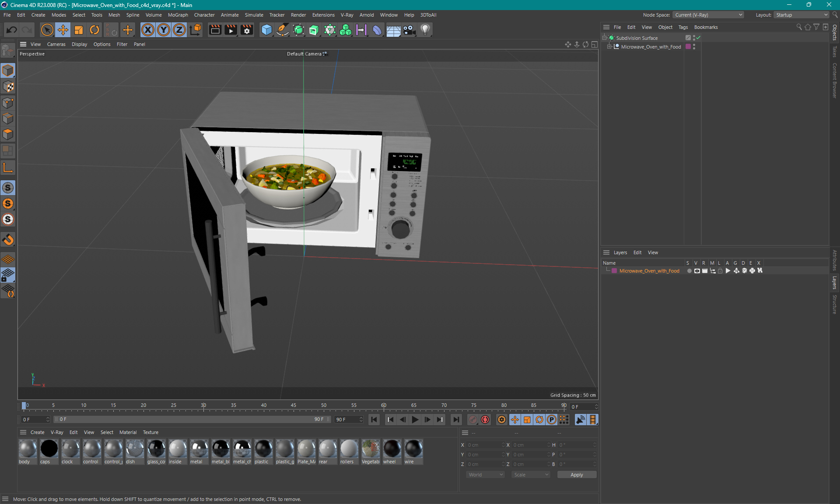Toggle Autokeying button
Viewport: 840px width, 504px height.
pyautogui.click(x=485, y=420)
